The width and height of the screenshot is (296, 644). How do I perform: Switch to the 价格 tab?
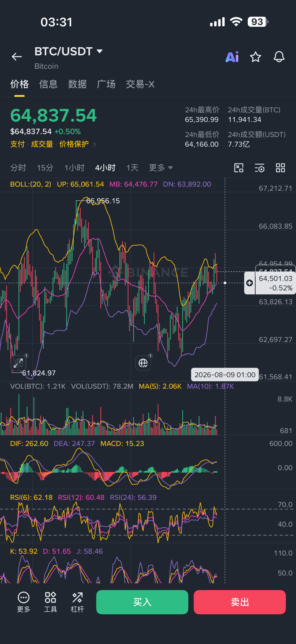(19, 84)
